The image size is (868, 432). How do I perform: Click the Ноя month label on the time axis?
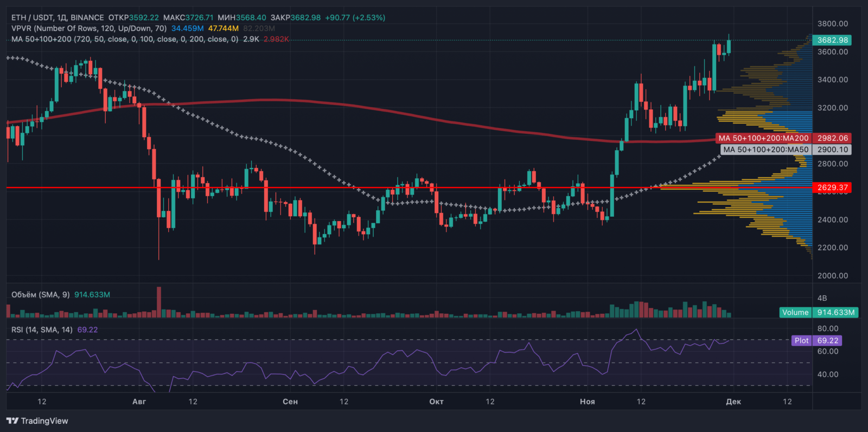coord(588,402)
